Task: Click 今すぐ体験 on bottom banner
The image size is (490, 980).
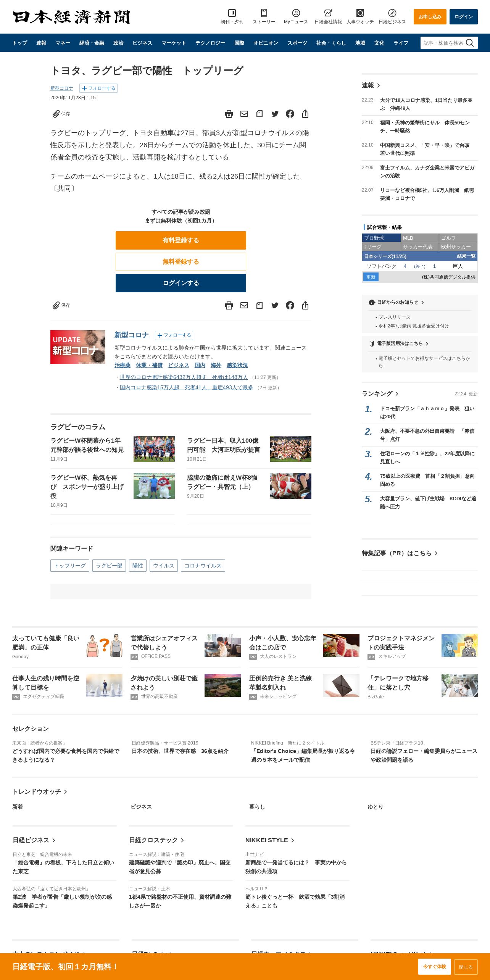Action: pos(435,967)
